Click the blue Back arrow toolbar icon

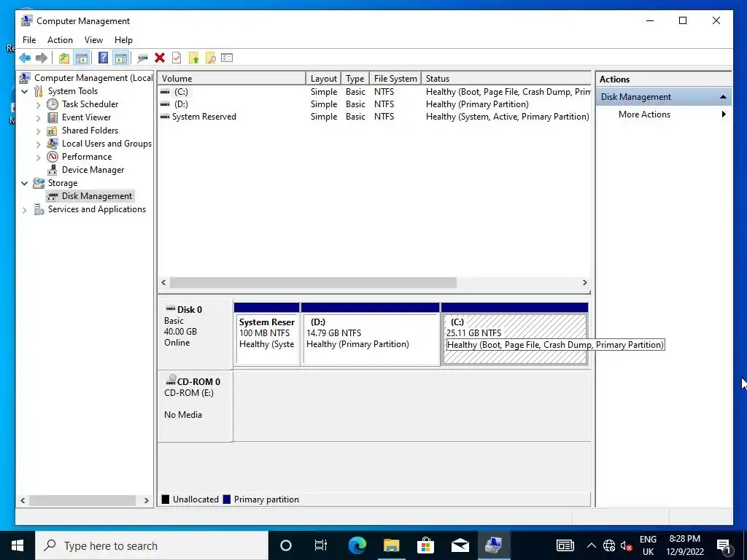click(25, 58)
